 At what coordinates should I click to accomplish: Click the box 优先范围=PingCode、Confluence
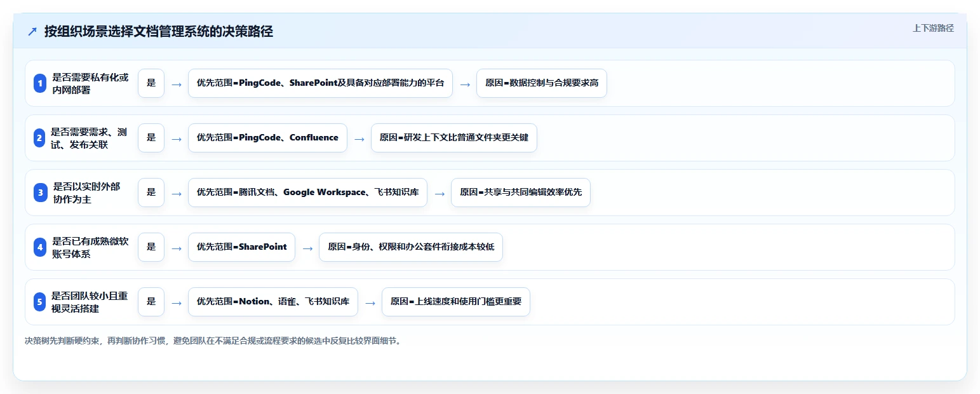[267, 138]
